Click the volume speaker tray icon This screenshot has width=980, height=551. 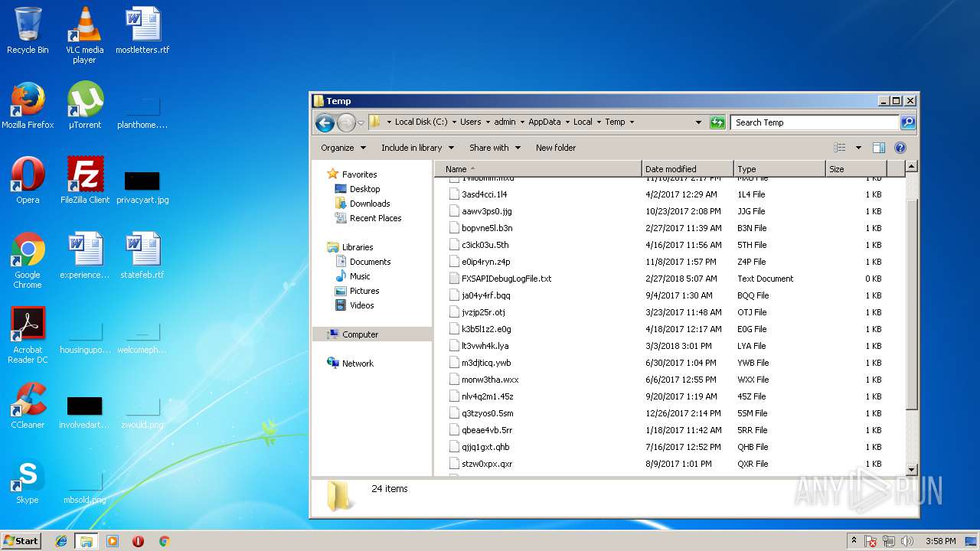pyautogui.click(x=908, y=541)
